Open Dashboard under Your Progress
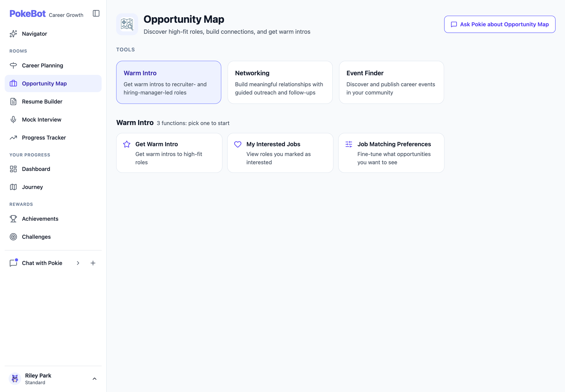This screenshot has width=565, height=392. point(53,169)
